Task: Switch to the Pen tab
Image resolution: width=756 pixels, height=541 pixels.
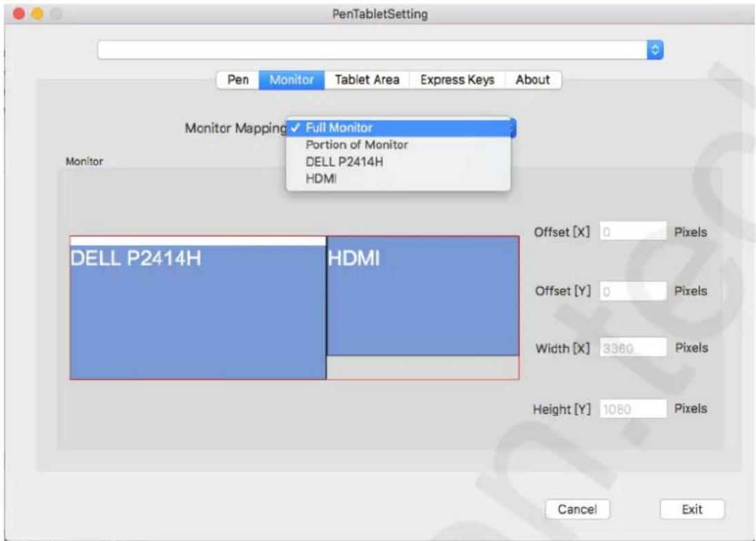Action: point(238,79)
